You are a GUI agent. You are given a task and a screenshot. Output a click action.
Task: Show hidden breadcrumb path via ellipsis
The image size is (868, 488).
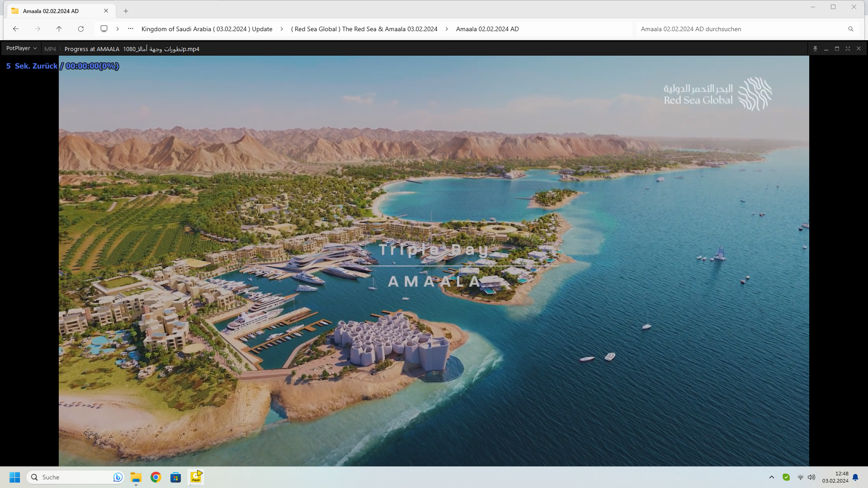point(131,29)
